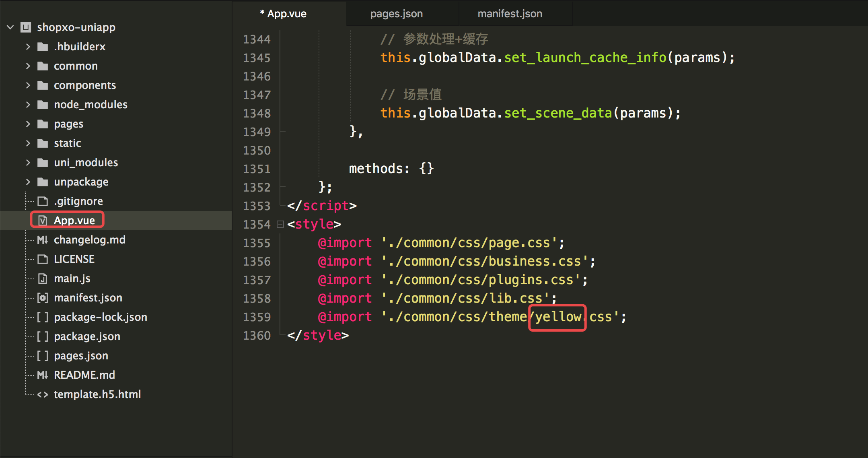Click line number 1359 in the gutter

coord(257,317)
